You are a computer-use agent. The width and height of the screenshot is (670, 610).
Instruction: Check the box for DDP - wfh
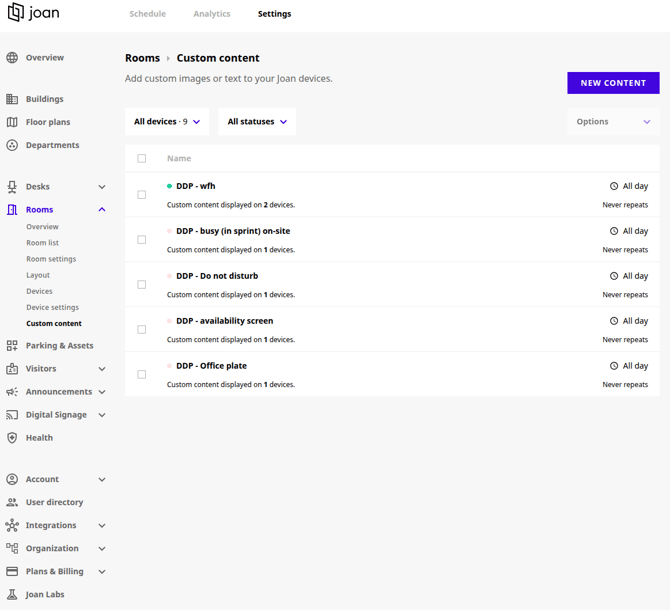click(142, 195)
